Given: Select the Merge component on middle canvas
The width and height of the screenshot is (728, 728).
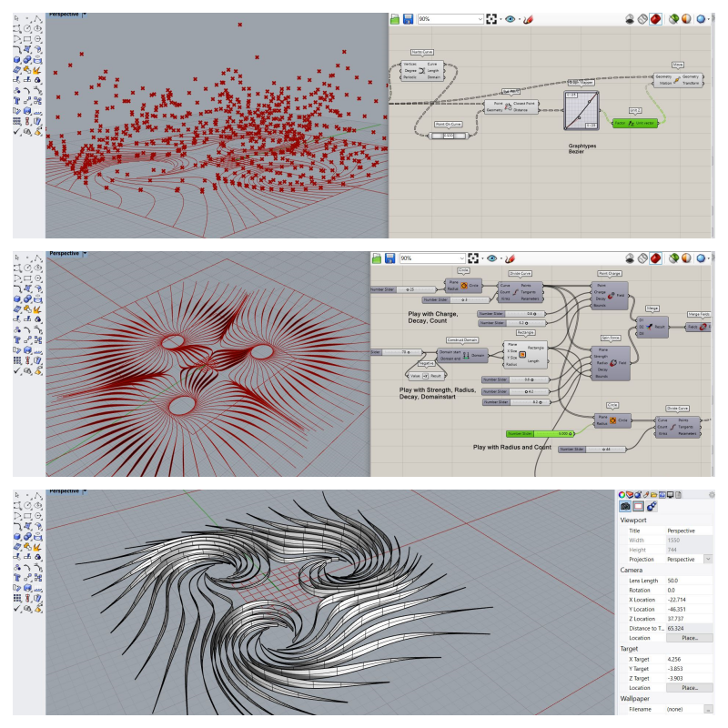Looking at the screenshot, I should [x=652, y=327].
